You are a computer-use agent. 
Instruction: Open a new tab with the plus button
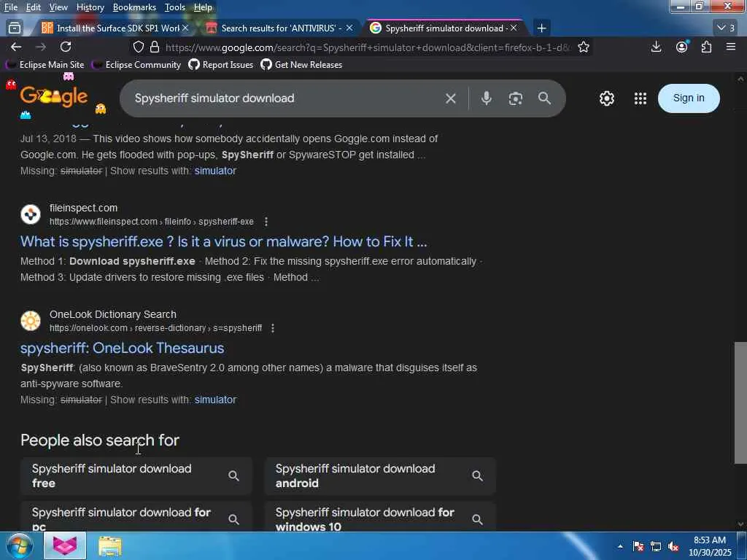coord(542,28)
